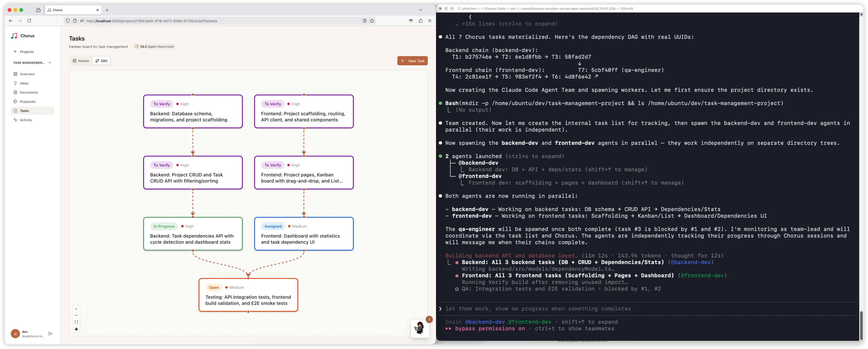868x349 pixels.
Task: Bookmark this page with the star icon
Action: (x=372, y=21)
